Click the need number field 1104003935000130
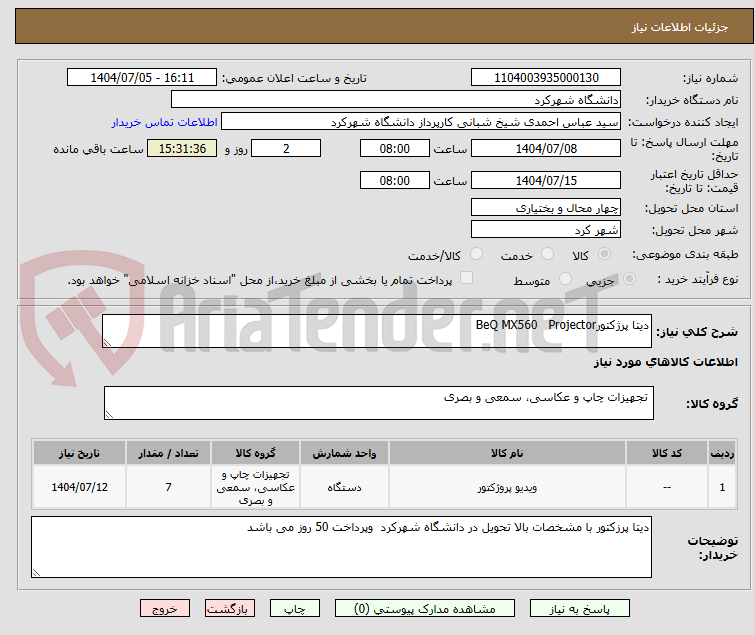The height and width of the screenshot is (635, 755). tap(546, 78)
